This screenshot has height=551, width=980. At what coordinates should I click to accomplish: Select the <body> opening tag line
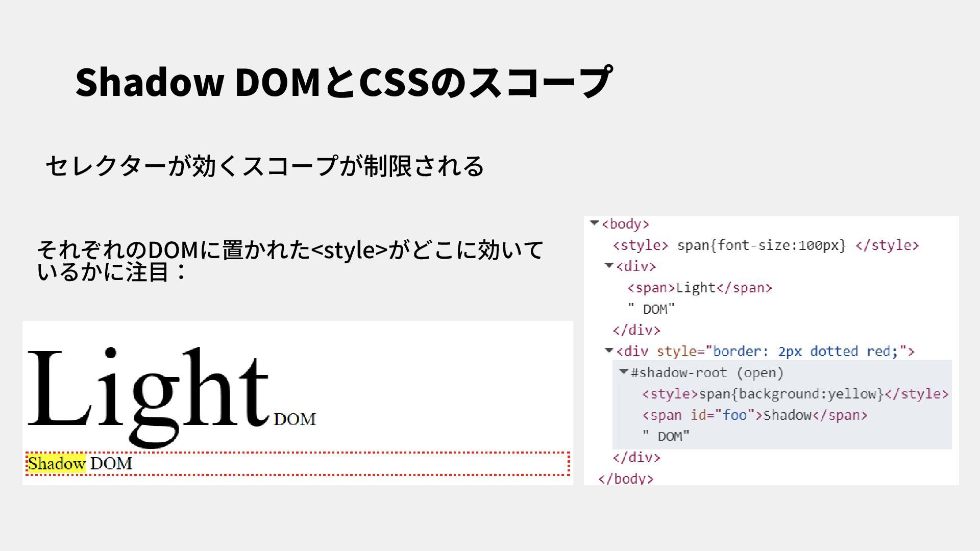point(625,224)
